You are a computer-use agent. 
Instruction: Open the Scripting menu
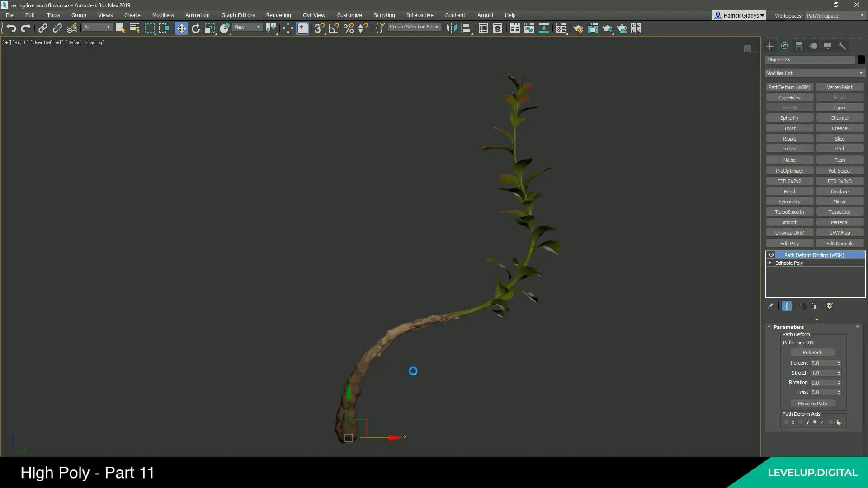coord(384,15)
